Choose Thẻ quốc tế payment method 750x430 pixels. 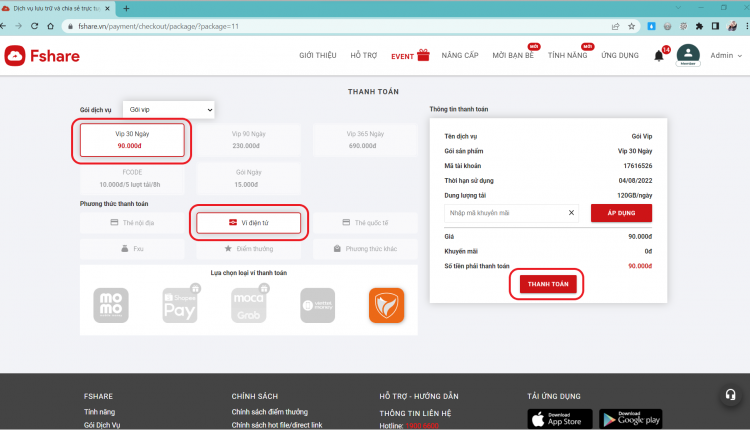point(365,222)
